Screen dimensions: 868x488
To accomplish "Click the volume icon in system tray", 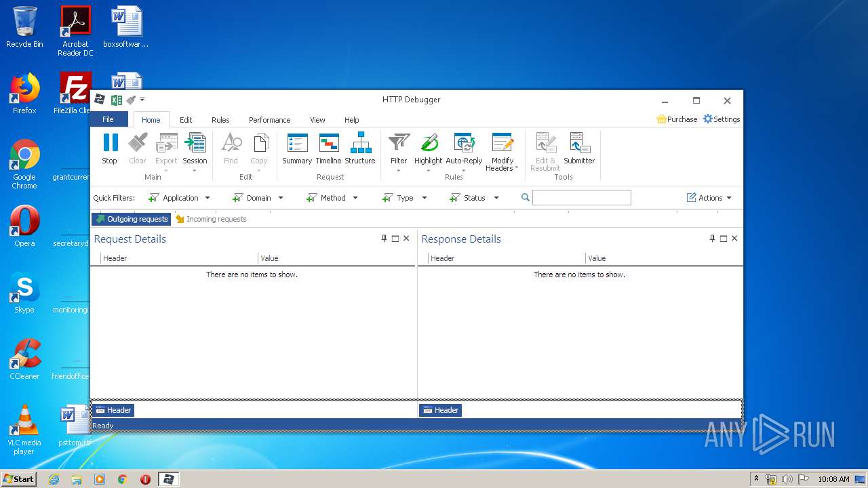I will pos(787,479).
